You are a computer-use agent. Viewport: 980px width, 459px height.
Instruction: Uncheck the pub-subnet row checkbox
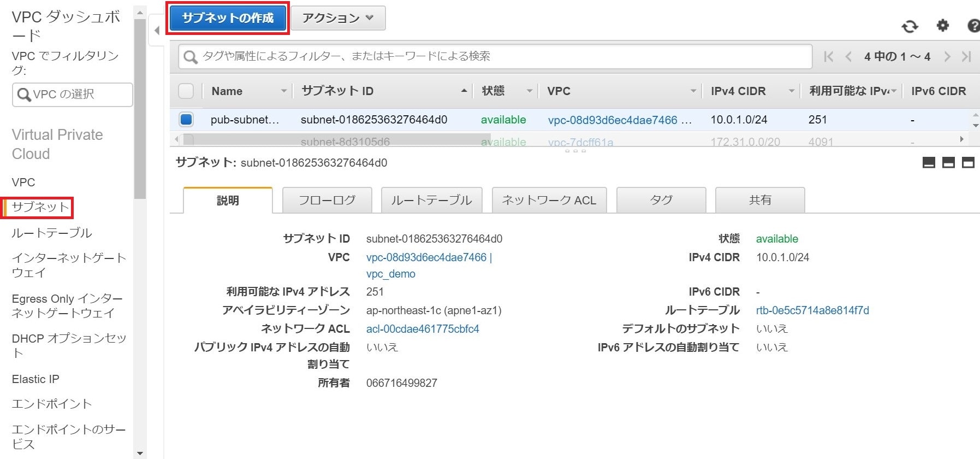[x=186, y=119]
